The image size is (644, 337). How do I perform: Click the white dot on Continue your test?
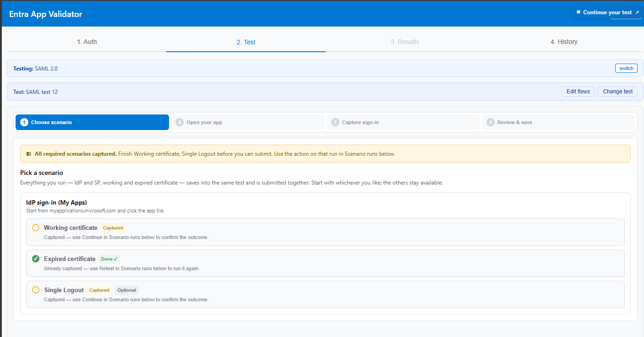point(579,12)
